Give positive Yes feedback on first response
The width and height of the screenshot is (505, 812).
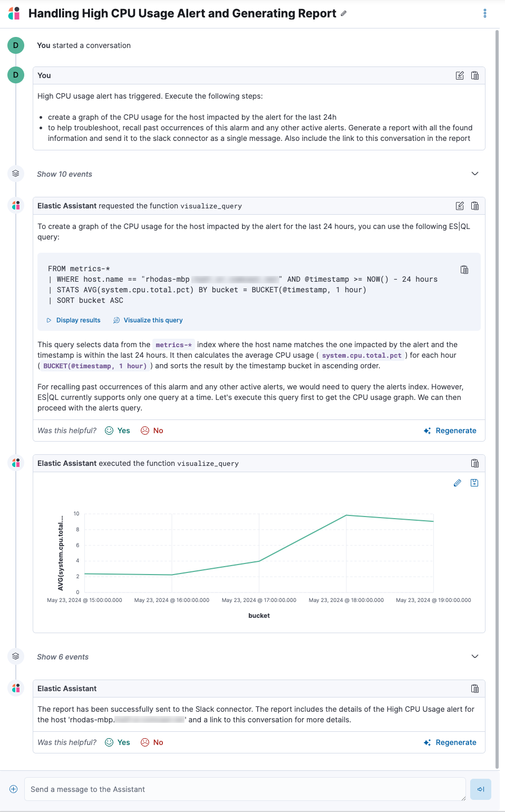(117, 431)
